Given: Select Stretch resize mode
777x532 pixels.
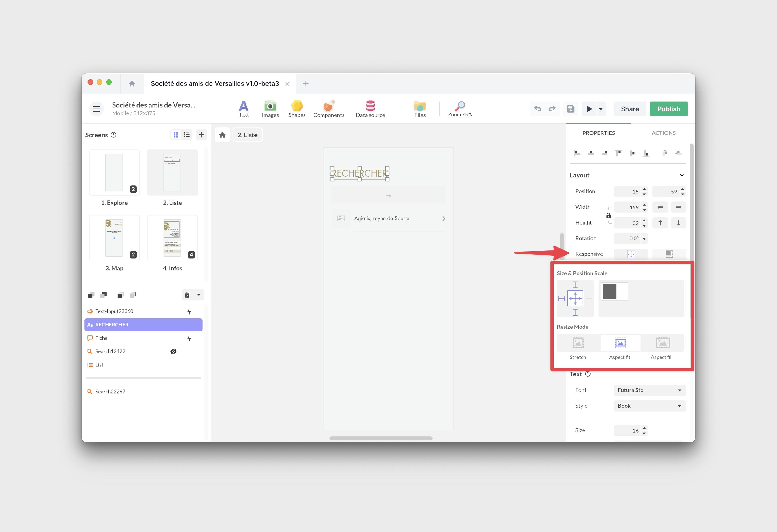Looking at the screenshot, I should click(578, 343).
